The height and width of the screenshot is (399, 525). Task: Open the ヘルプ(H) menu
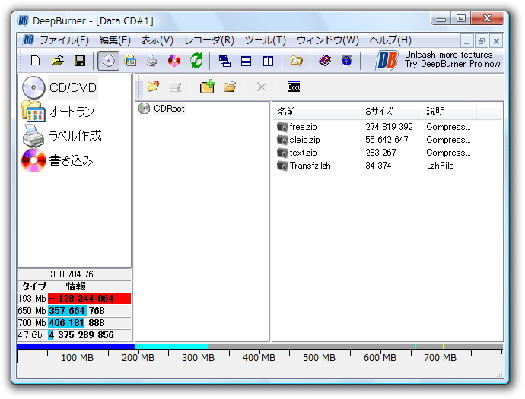pyautogui.click(x=390, y=41)
